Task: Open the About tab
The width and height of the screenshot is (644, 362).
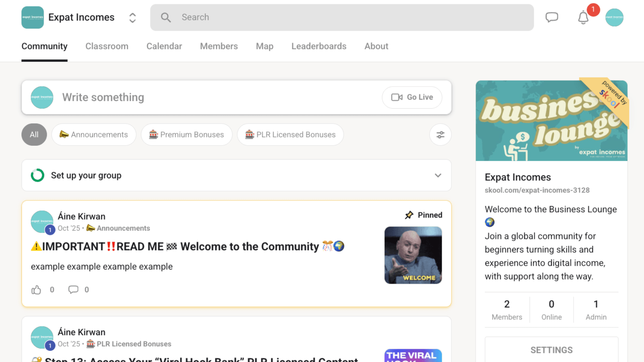Action: [x=377, y=46]
